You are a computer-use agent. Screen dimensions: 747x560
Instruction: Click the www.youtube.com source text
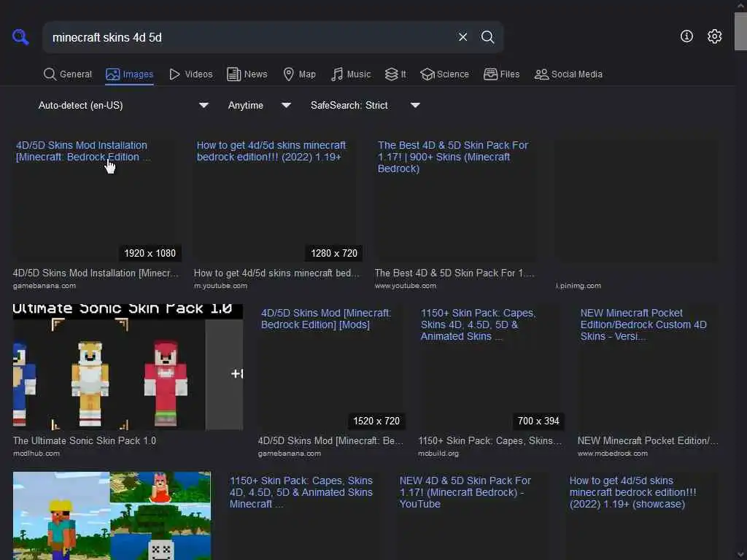point(406,286)
